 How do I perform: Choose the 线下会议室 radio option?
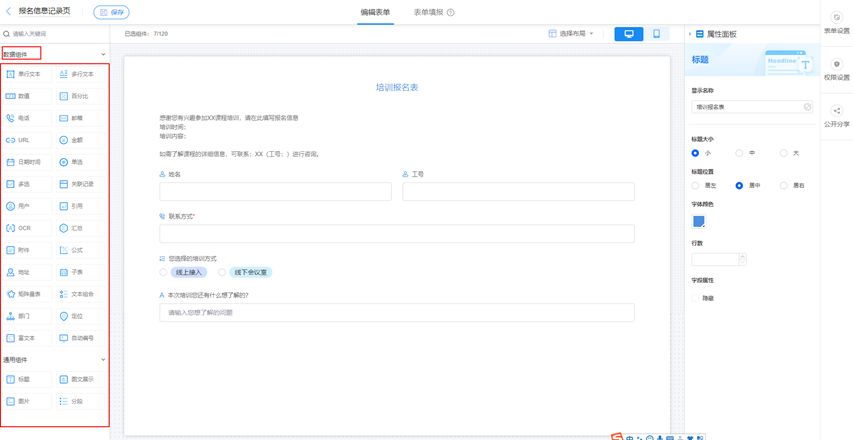click(221, 272)
